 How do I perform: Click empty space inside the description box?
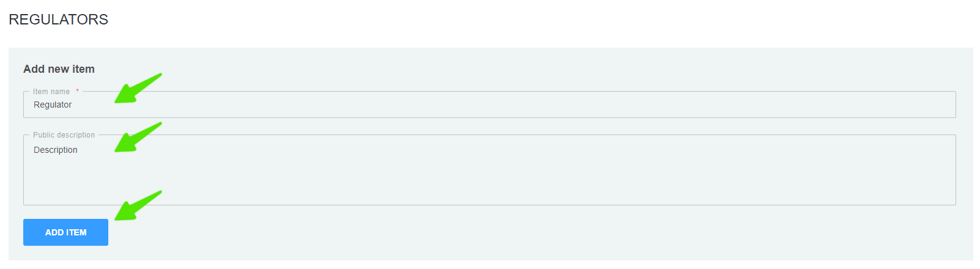tap(551, 183)
